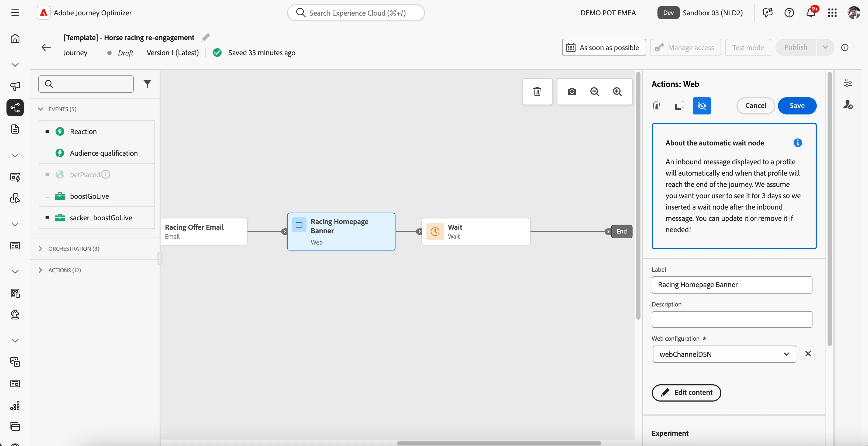Open the hamburger navigation menu
The width and height of the screenshot is (868, 446).
click(x=15, y=13)
